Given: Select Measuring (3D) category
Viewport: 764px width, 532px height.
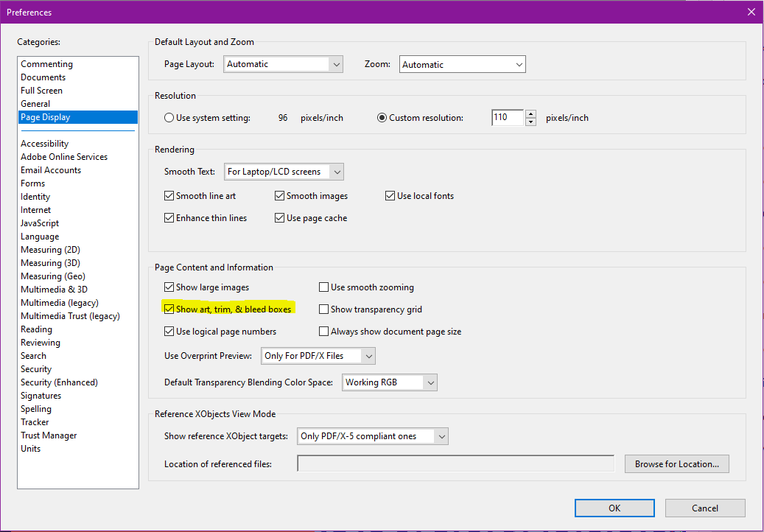Looking at the screenshot, I should tap(50, 262).
